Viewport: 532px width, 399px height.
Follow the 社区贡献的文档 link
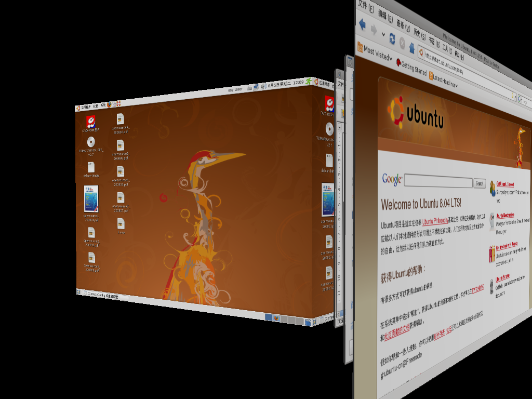tap(396, 332)
